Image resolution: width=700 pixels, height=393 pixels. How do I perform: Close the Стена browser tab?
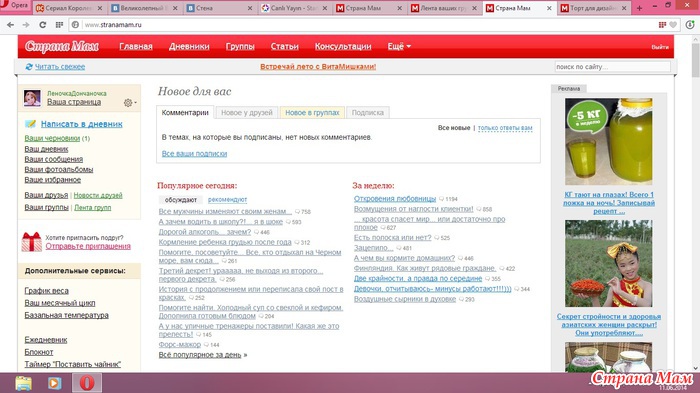pyautogui.click(x=250, y=8)
